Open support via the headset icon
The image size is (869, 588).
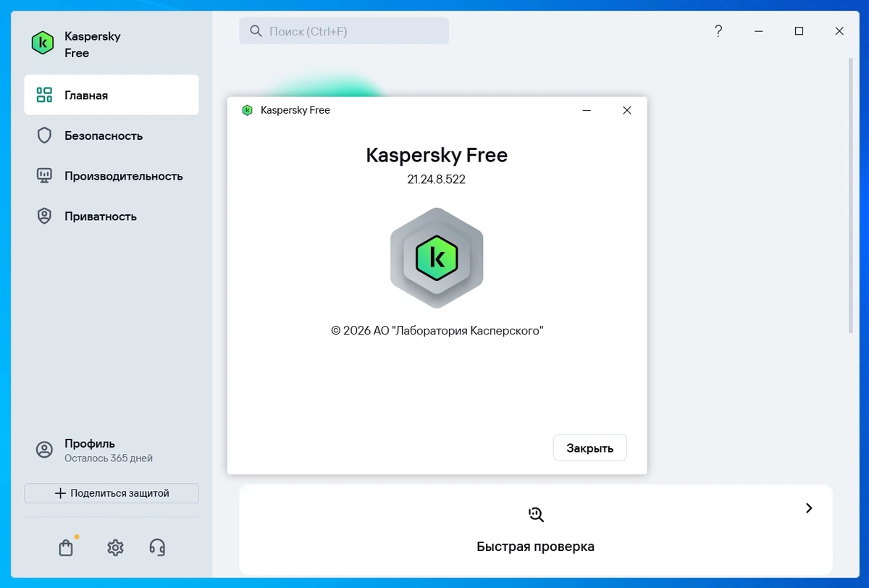[x=157, y=547]
